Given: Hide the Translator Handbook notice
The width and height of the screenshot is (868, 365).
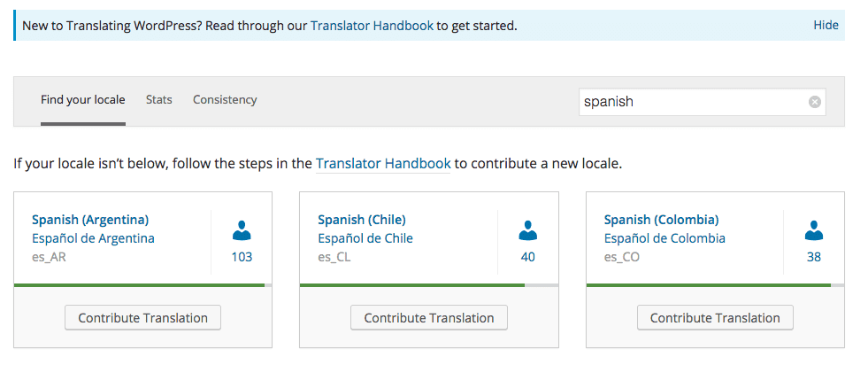Looking at the screenshot, I should pos(826,25).
